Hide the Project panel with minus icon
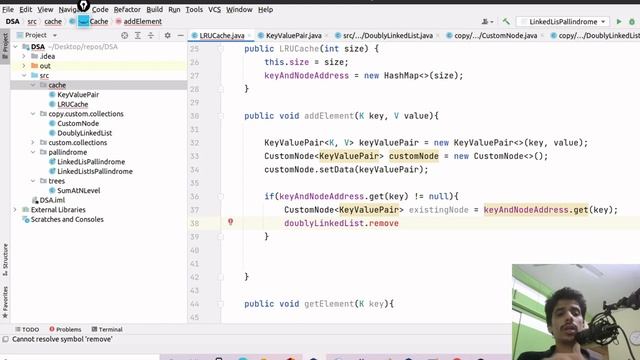The width and height of the screenshot is (640, 360). pos(180,36)
